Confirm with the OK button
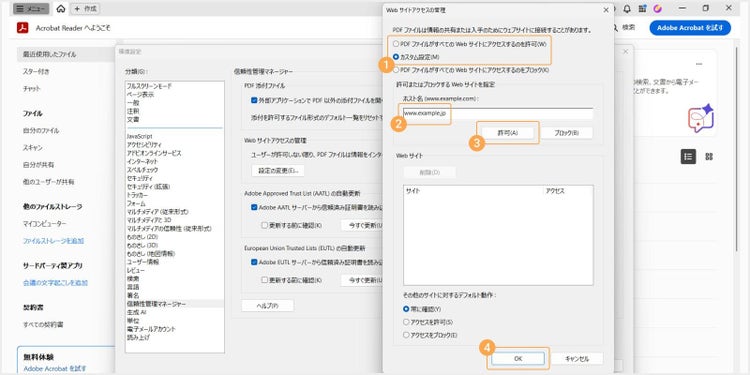Image resolution: width=750 pixels, height=375 pixels. pyautogui.click(x=518, y=359)
